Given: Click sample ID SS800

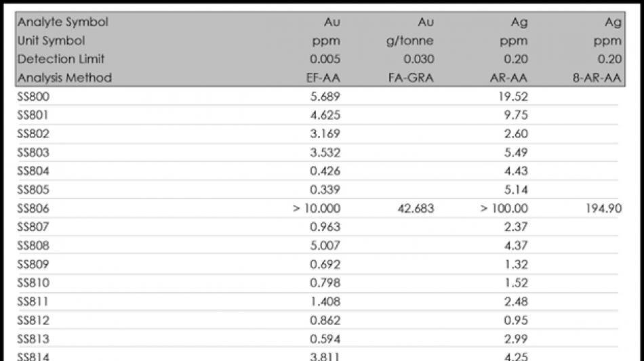Looking at the screenshot, I should (x=33, y=97).
